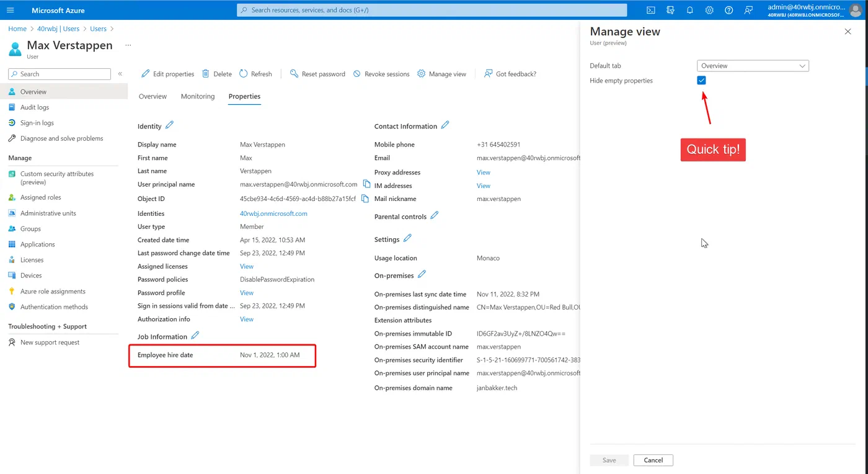Screen dimensions: 868x474
Task: Open the Help question mark icon
Action: pyautogui.click(x=729, y=10)
